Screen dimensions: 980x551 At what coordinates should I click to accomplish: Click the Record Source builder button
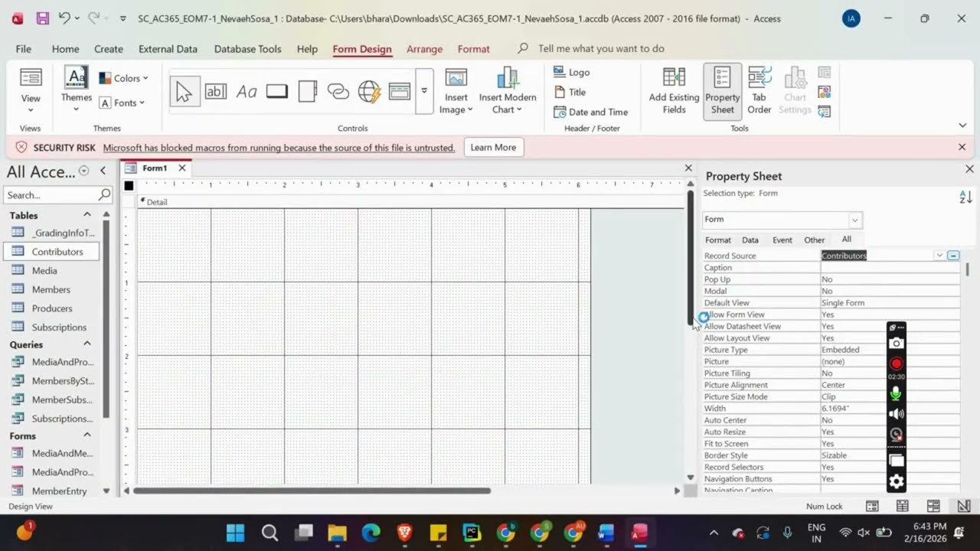tap(953, 256)
